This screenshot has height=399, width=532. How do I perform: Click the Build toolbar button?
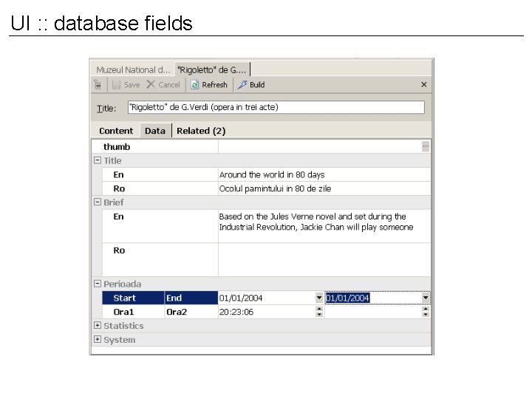pos(251,85)
